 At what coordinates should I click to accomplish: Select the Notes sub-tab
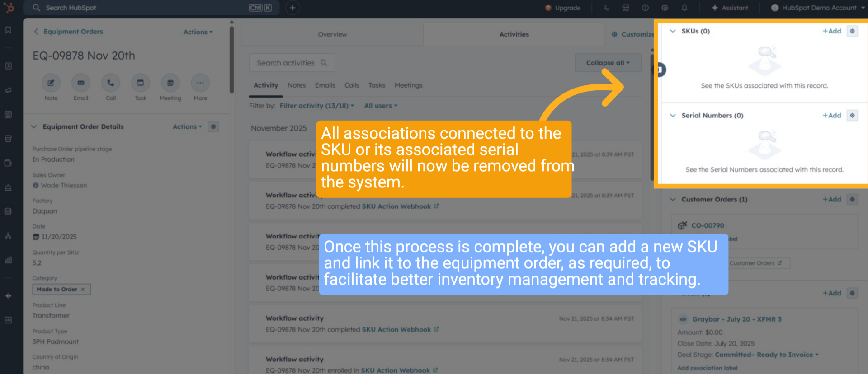coord(297,85)
